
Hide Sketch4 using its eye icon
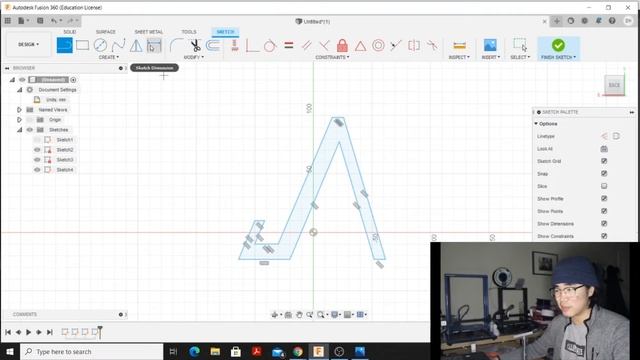pos(37,170)
